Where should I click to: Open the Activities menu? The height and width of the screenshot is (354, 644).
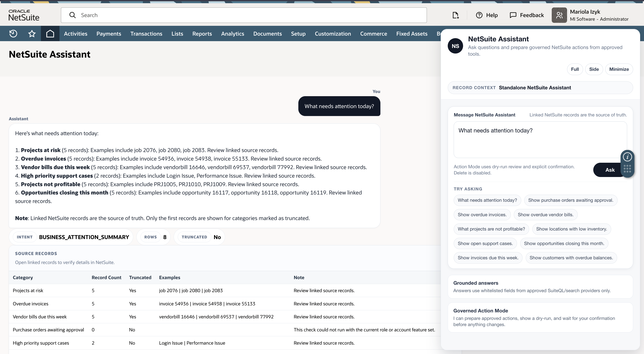[75, 33]
